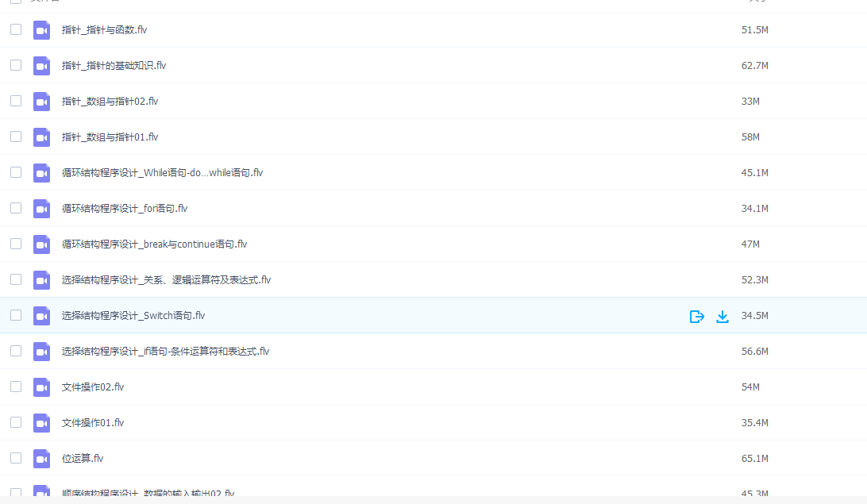Open 选择结构程序设计_关系、逻辑运算符及表达式.flv
This screenshot has height=504, width=867.
[166, 280]
